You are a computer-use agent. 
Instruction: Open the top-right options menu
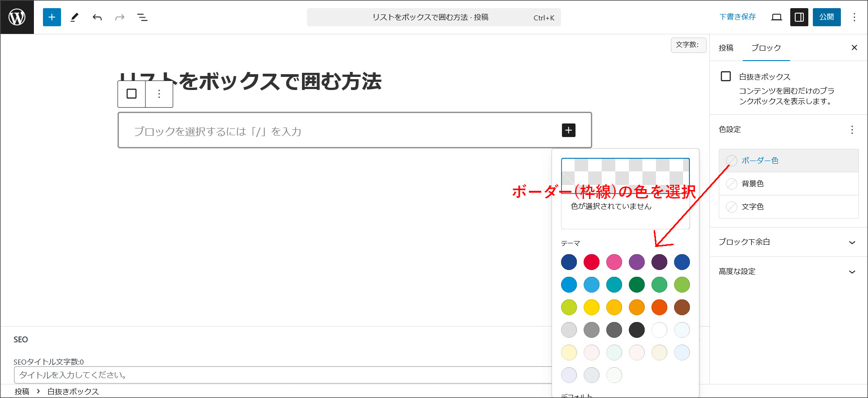point(854,17)
